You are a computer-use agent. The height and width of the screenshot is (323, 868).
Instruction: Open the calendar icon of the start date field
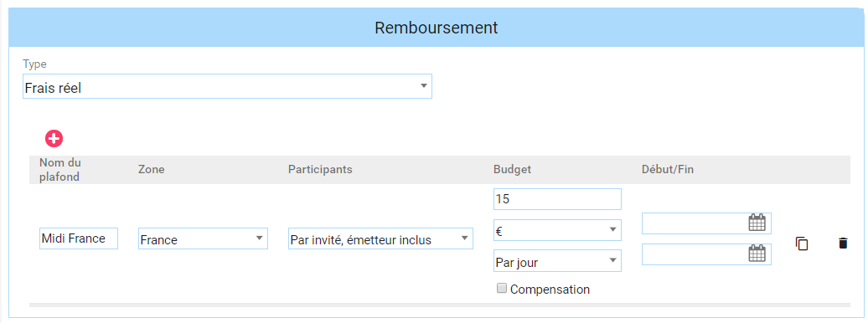757,223
